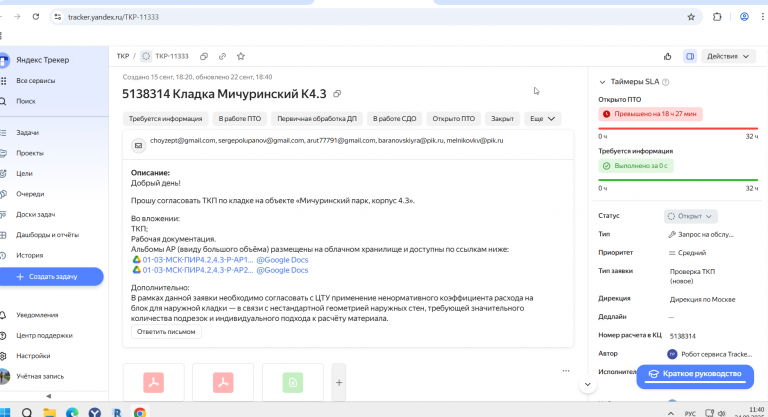Collapse the sidebar with the arrow icon
This screenshot has width=768, height=417.
tap(48, 396)
